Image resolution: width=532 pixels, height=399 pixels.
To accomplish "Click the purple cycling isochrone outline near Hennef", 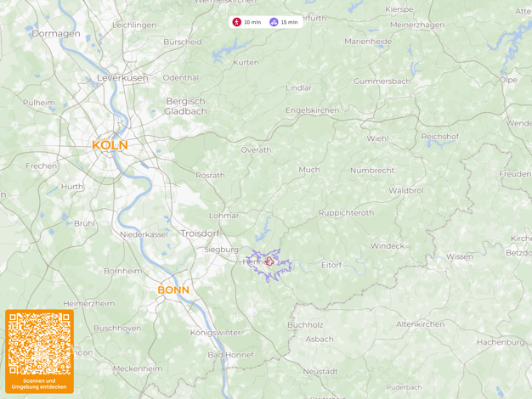I will [x=269, y=266].
